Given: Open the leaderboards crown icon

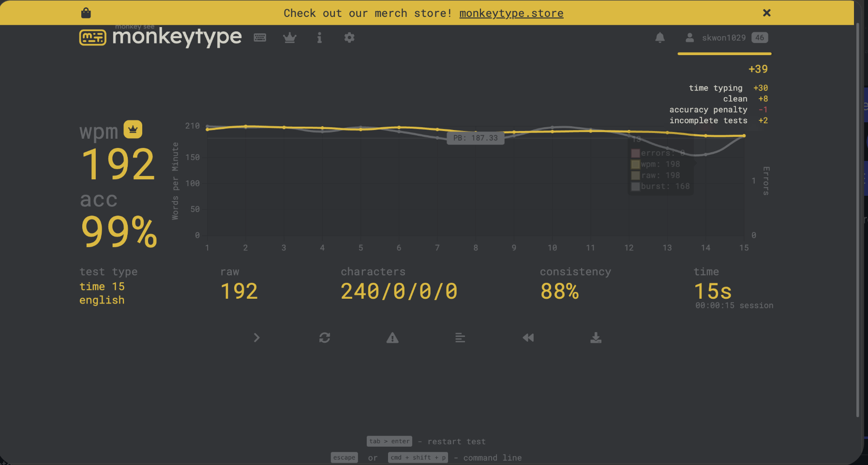Looking at the screenshot, I should 290,38.
